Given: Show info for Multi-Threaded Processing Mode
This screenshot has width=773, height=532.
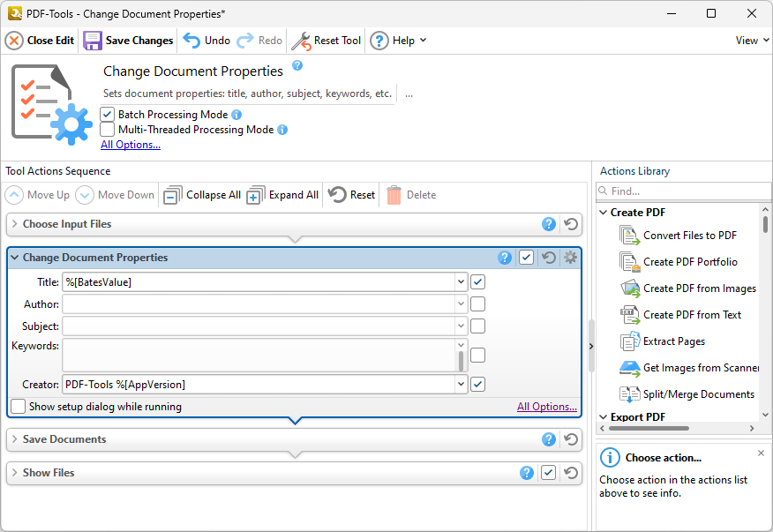Looking at the screenshot, I should point(282,130).
